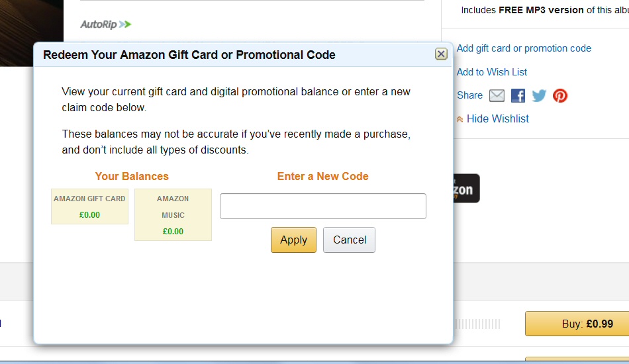Focus the Enter a New Code field
Viewport: 629px width, 364px height.
point(322,206)
